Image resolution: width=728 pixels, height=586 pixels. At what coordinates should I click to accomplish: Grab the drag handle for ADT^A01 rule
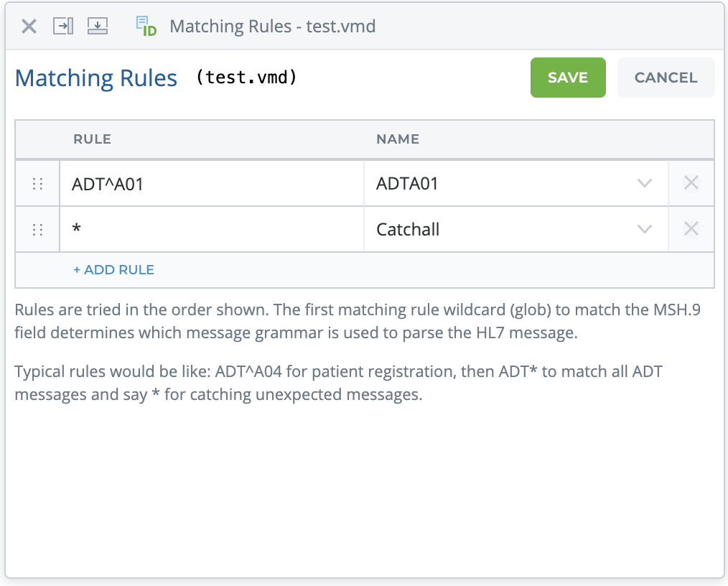click(38, 184)
